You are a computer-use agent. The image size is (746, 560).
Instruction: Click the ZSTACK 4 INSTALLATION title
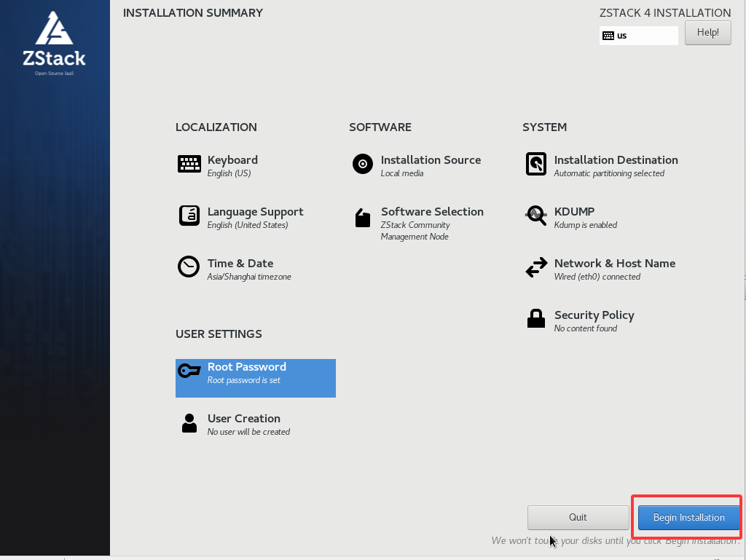664,13
